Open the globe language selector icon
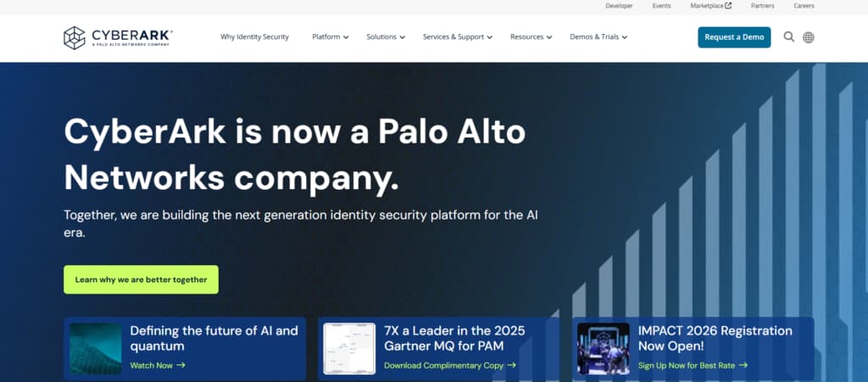 click(808, 37)
